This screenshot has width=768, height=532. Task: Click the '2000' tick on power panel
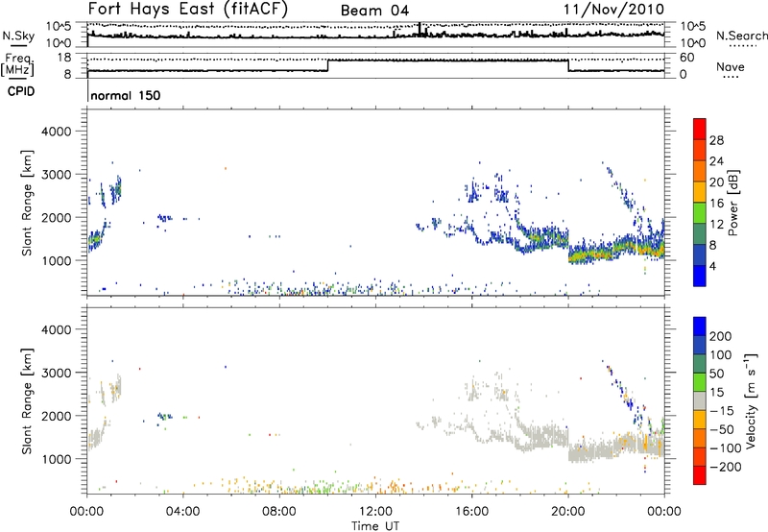coord(56,218)
